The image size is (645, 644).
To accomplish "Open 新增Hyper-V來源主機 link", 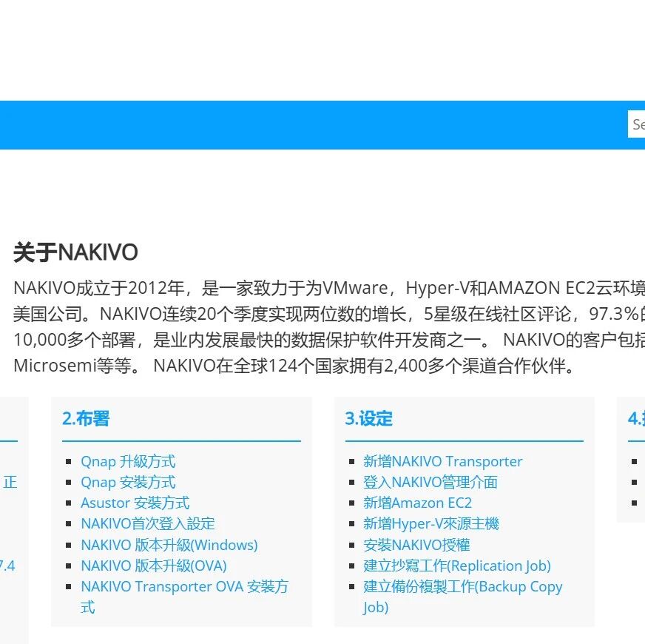I will pos(430,524).
